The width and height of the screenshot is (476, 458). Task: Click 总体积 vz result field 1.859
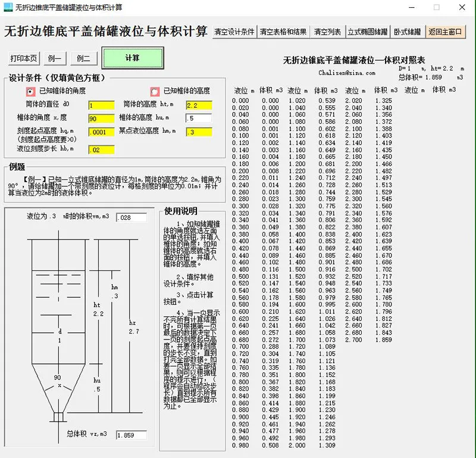pos(131,435)
